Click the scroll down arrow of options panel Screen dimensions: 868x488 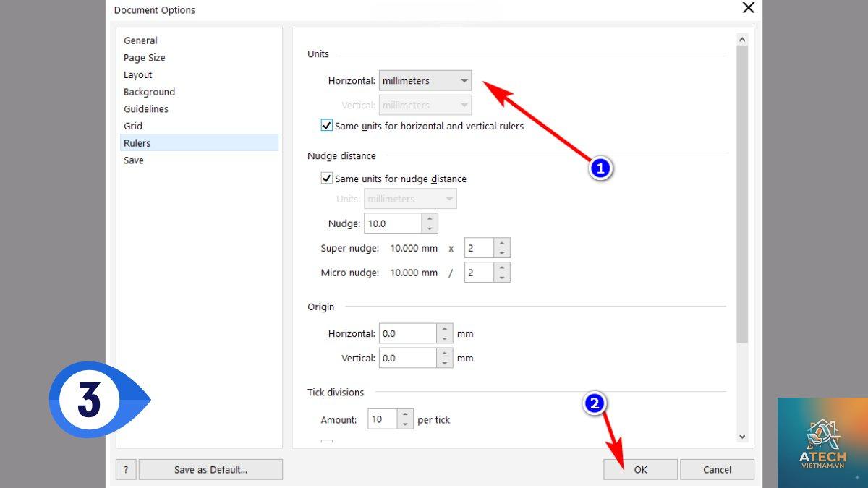click(x=742, y=436)
